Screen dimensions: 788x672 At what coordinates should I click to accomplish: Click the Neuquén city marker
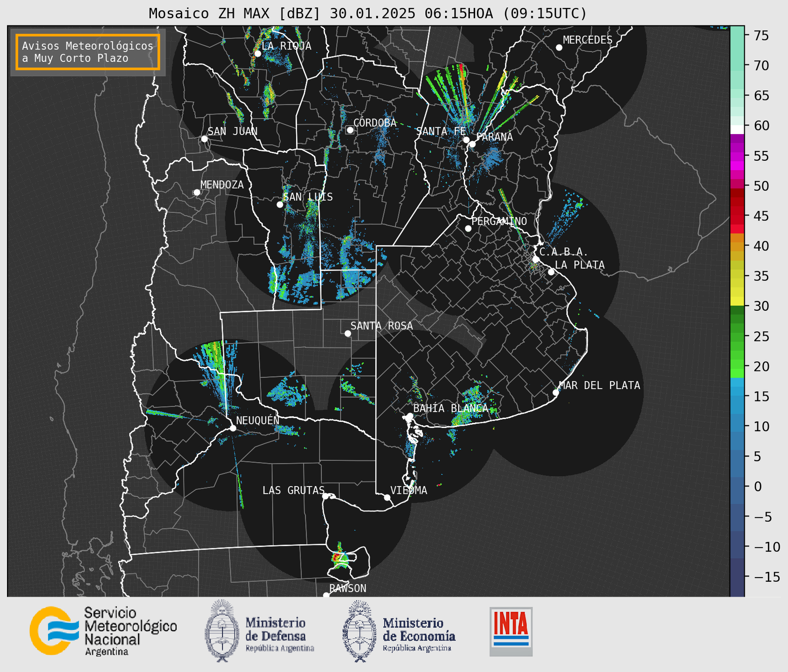[233, 428]
